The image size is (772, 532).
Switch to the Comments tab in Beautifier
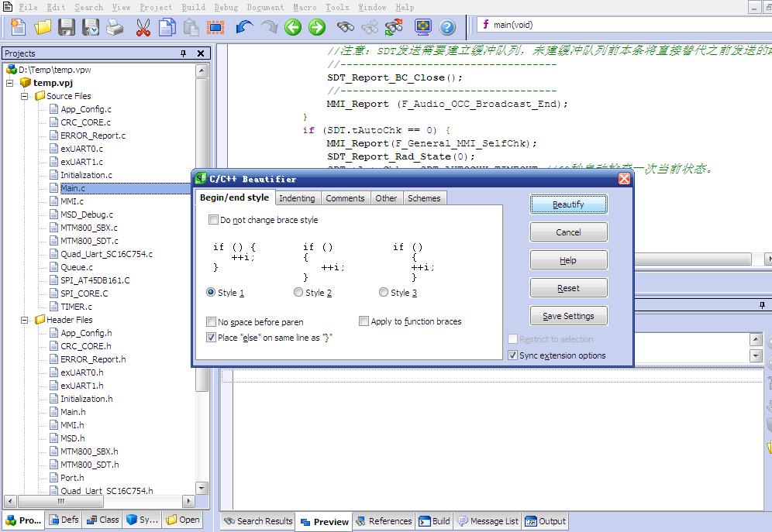click(x=345, y=198)
